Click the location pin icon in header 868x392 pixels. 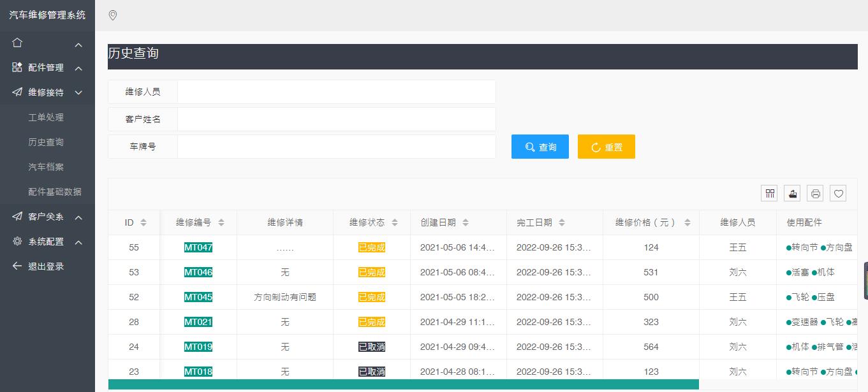click(113, 15)
